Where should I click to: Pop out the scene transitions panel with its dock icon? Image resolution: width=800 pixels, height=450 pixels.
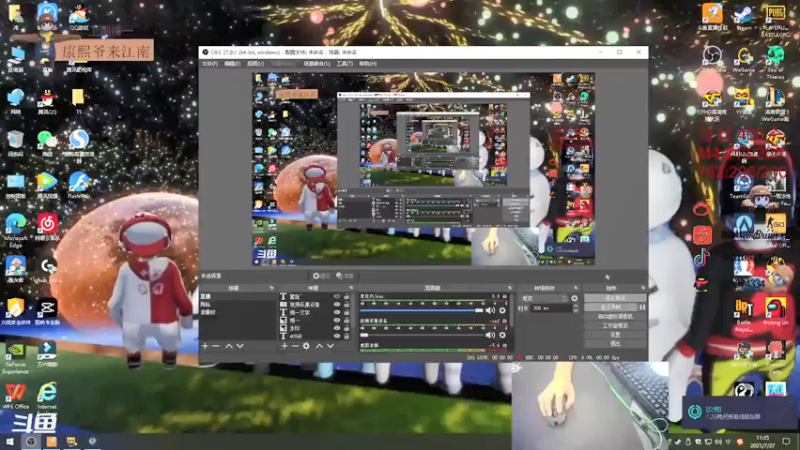[576, 288]
